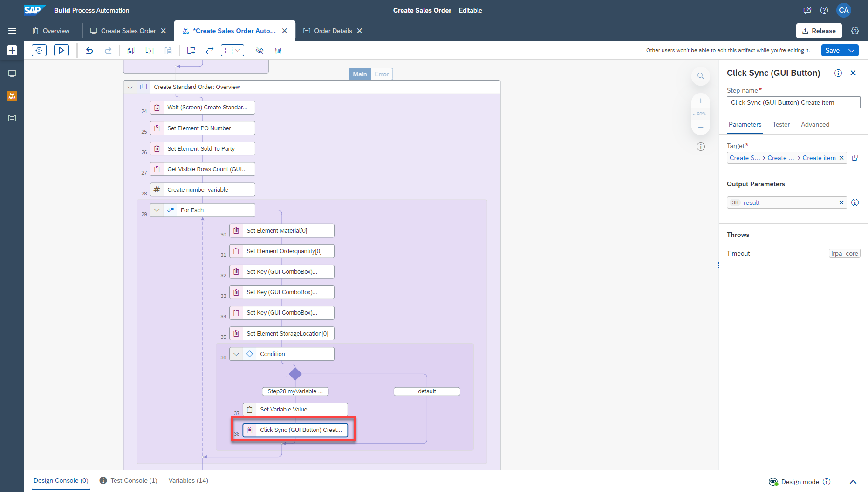Click the debug icon in toolbar
Image resolution: width=868 pixels, height=492 pixels.
coord(39,50)
